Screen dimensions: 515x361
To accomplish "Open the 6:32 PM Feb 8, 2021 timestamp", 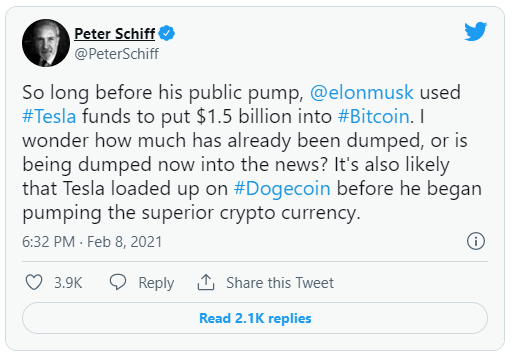I will pos(92,242).
